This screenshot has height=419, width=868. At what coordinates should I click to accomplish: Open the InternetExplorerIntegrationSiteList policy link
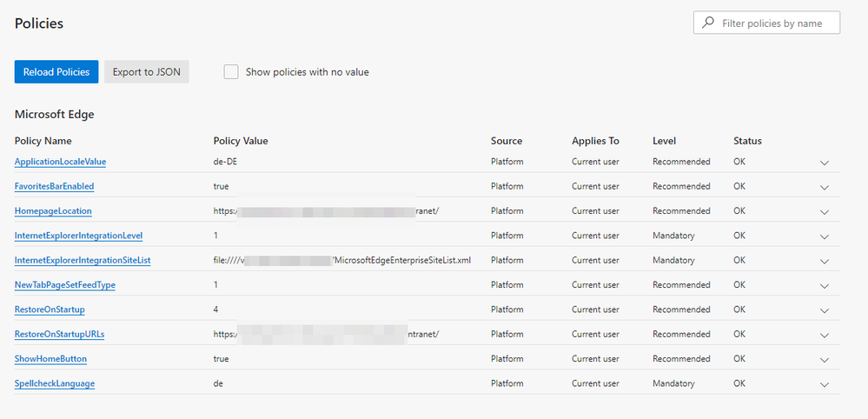(x=83, y=260)
